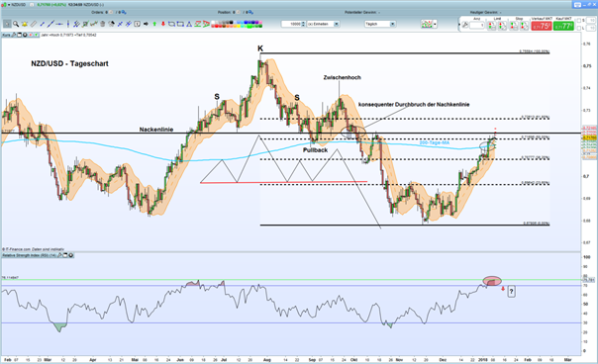Open RSI indicator settings wrench icon
This screenshot has height=364, width=598.
point(59,255)
